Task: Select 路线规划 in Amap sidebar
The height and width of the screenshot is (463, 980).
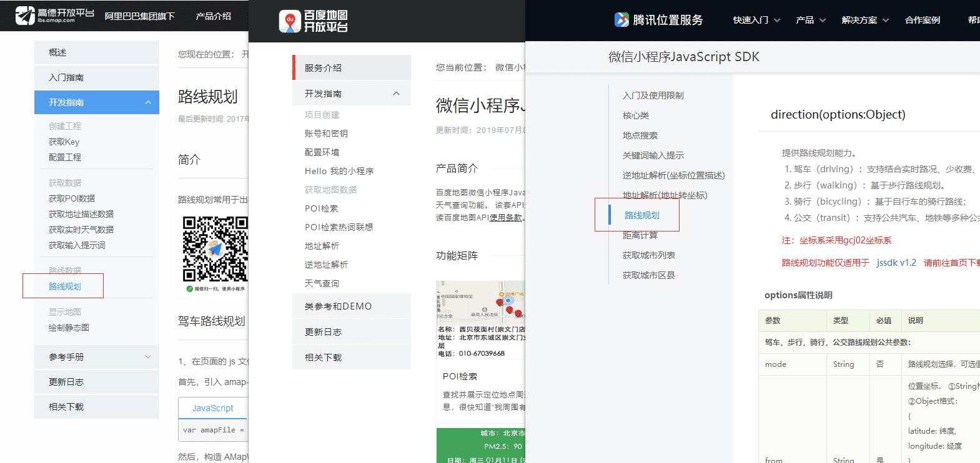Action: (65, 286)
